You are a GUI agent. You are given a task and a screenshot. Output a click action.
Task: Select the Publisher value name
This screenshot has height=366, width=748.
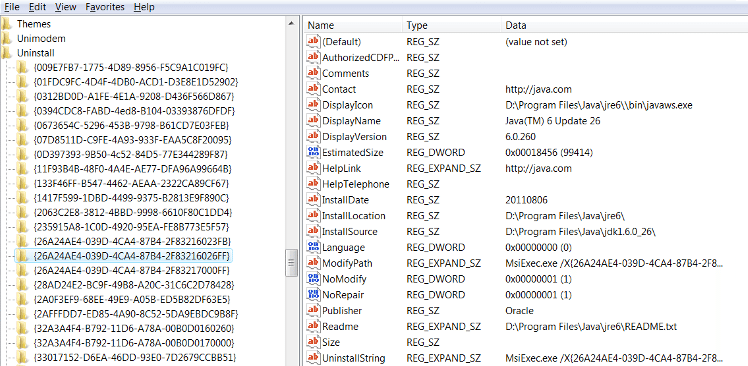pos(342,311)
